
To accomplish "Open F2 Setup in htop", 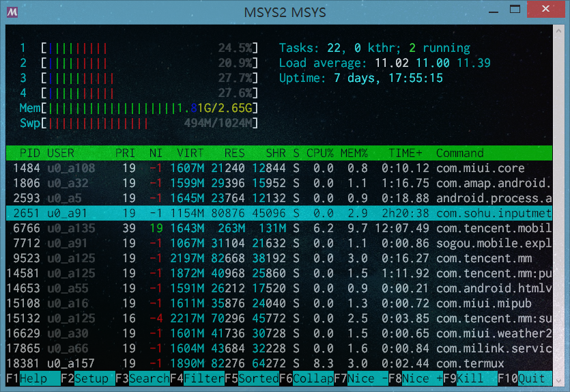I will click(x=87, y=378).
